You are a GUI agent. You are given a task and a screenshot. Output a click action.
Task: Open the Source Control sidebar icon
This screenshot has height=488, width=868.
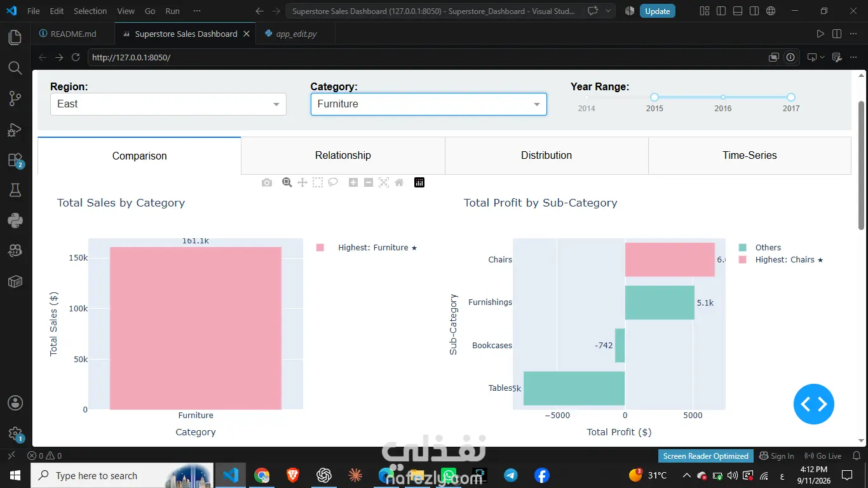click(x=15, y=98)
